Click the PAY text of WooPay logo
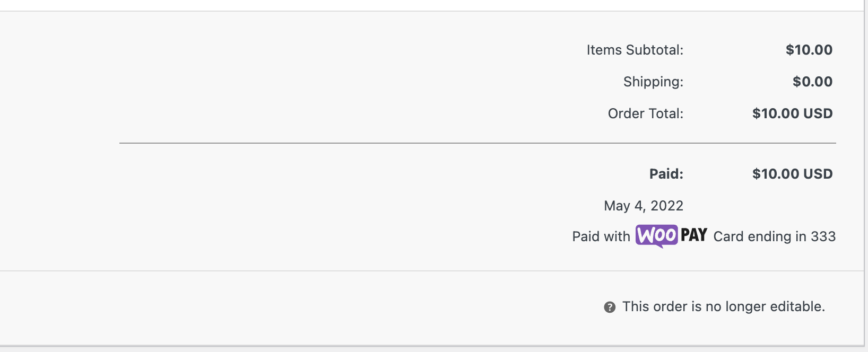Viewport: 868px width, 352px height. click(x=694, y=235)
